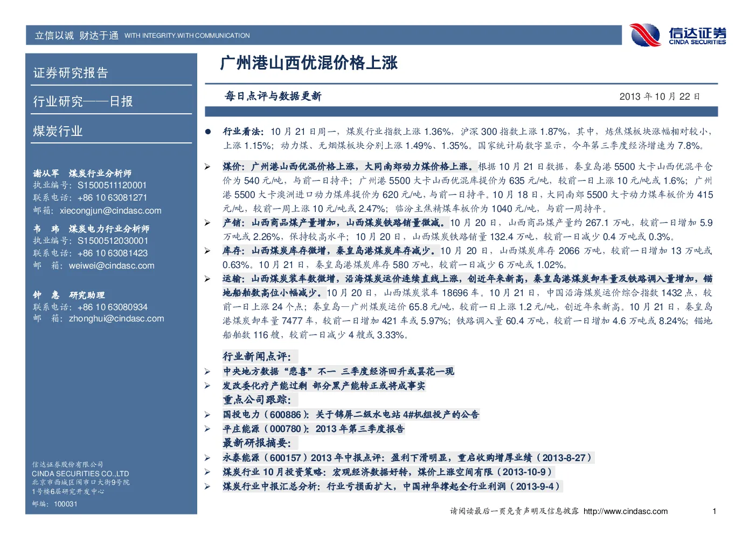Screen dimensions: 756x535
Task: Click WITH INTEGRITY.WITH COMMUNICATION header text
Action: click(187, 36)
